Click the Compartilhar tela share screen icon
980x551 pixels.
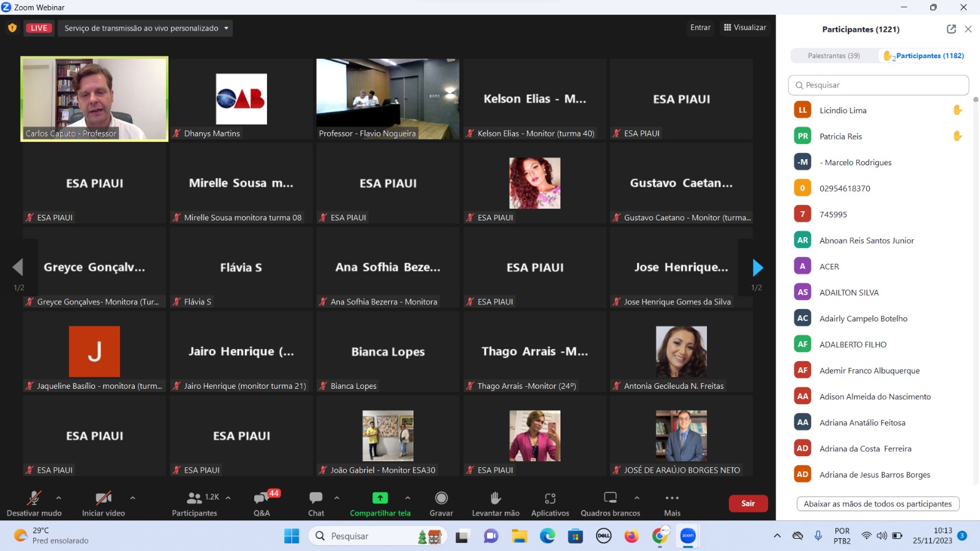click(380, 498)
